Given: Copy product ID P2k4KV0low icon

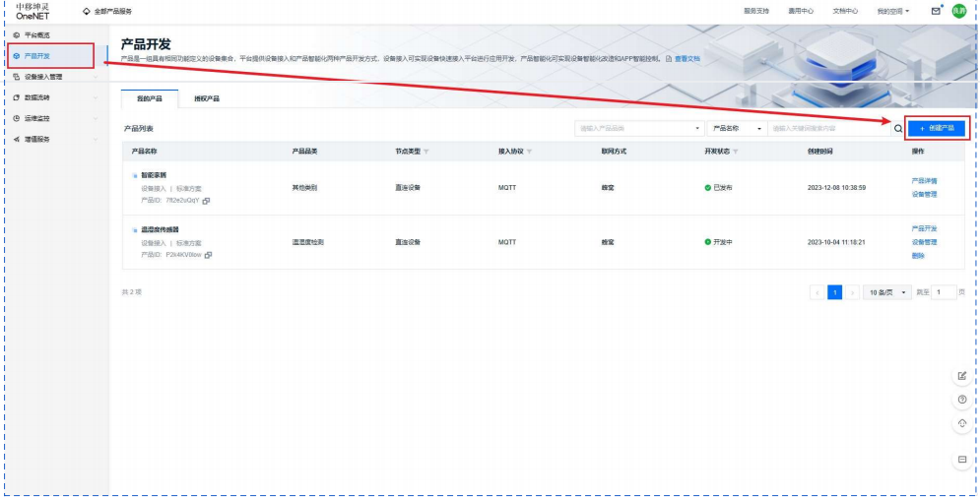Looking at the screenshot, I should pyautogui.click(x=208, y=255).
